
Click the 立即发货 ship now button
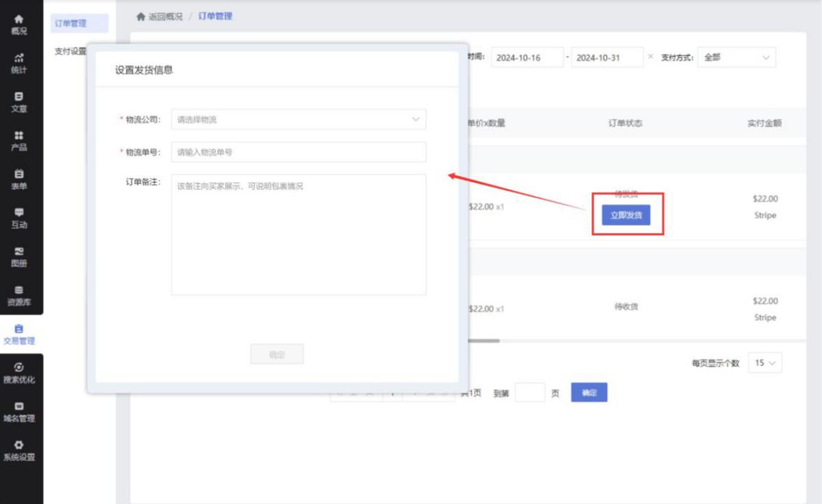(x=625, y=214)
